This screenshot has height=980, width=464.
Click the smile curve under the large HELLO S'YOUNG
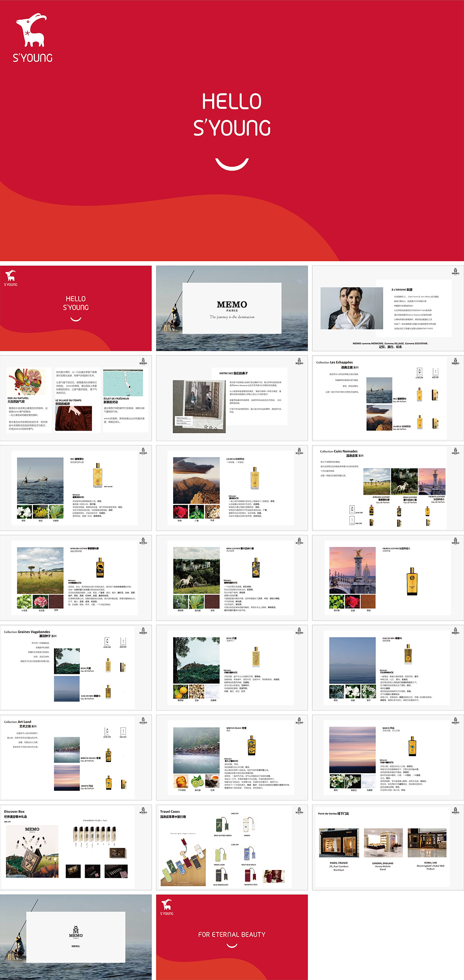[x=232, y=164]
